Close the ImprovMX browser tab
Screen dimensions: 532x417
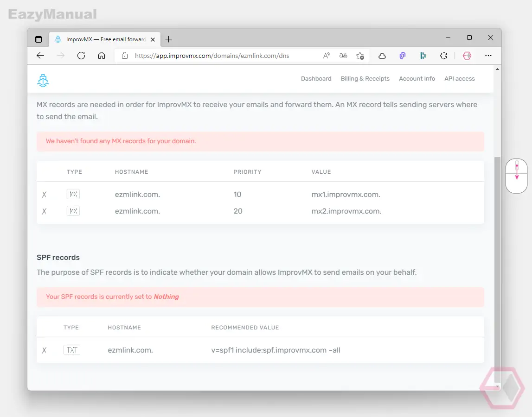pos(153,39)
